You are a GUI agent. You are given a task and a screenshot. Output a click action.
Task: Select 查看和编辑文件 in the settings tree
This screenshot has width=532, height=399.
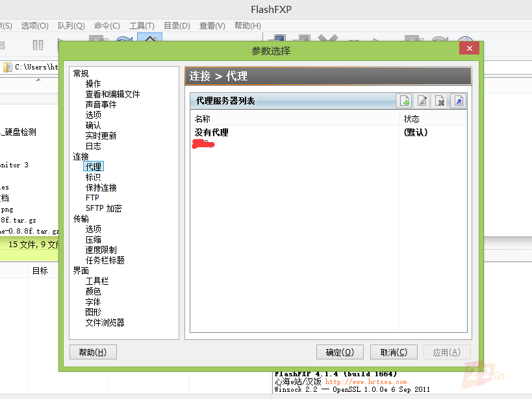[x=112, y=94]
